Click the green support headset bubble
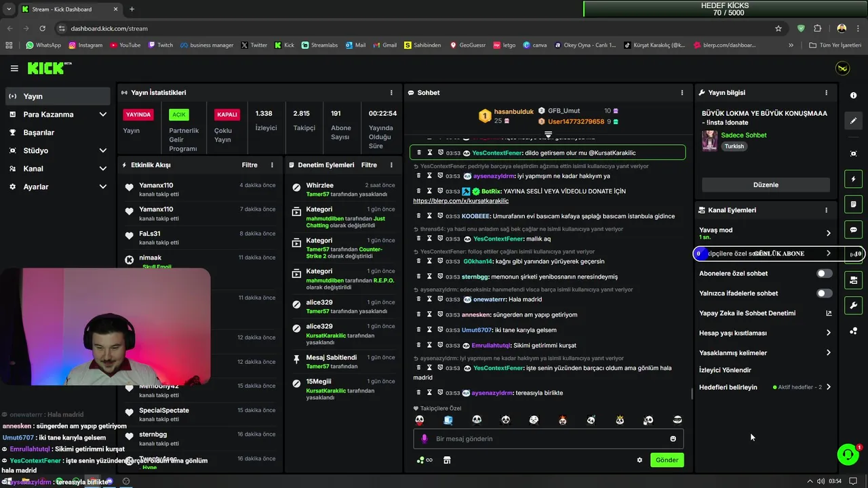 click(848, 454)
